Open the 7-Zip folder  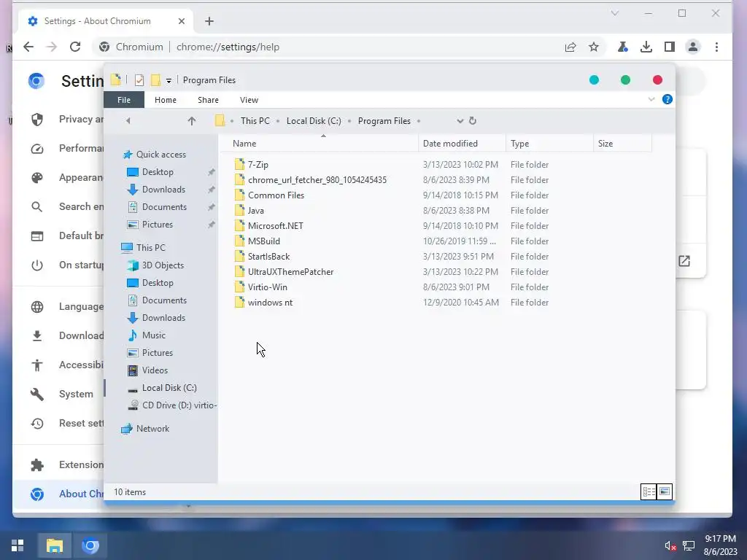tap(258, 164)
